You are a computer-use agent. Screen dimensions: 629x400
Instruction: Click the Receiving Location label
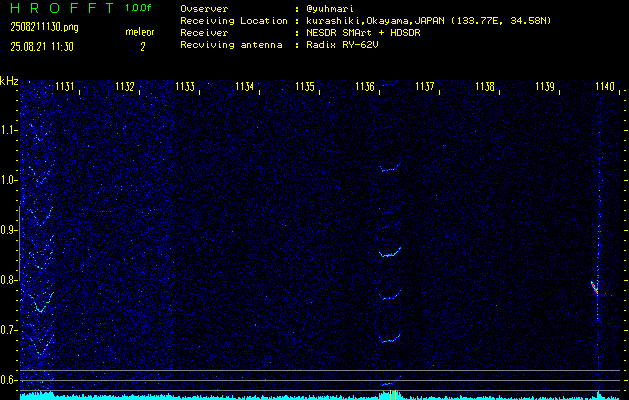click(234, 21)
